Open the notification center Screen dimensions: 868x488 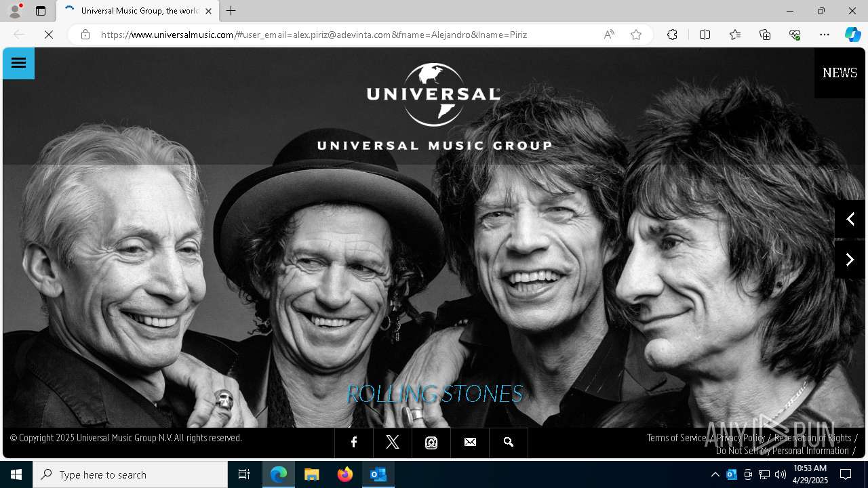(846, 474)
